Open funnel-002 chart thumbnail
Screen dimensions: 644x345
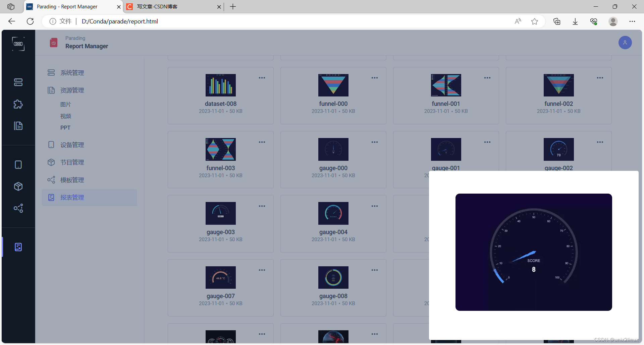pos(559,85)
